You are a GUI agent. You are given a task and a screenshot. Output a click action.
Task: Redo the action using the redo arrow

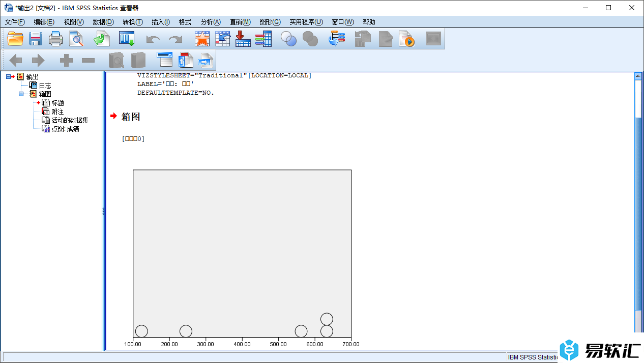(x=175, y=39)
